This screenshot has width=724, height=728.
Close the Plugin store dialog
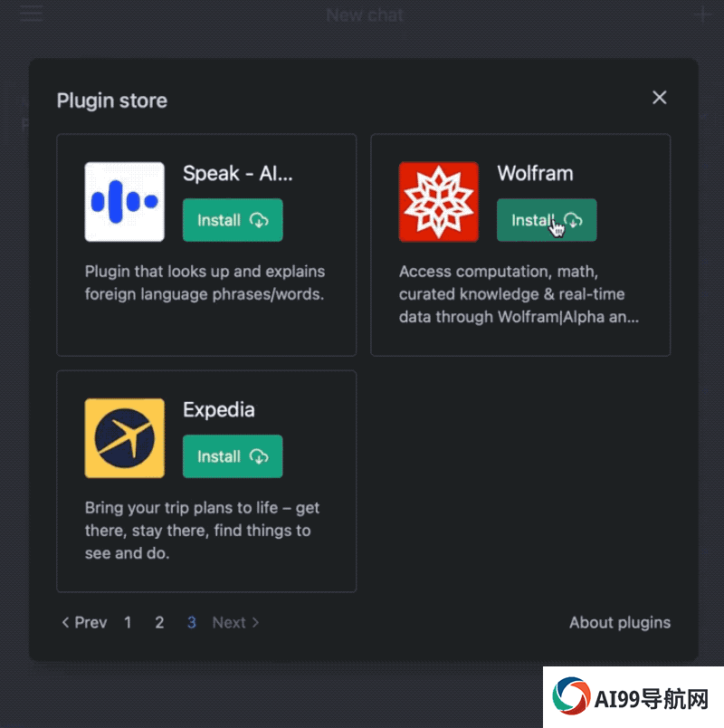pyautogui.click(x=660, y=98)
